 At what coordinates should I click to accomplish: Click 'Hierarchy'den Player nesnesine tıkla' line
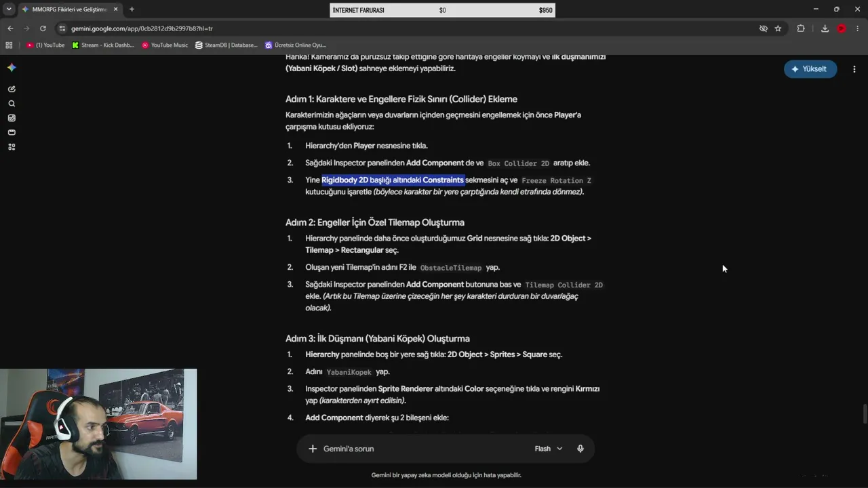click(x=366, y=146)
